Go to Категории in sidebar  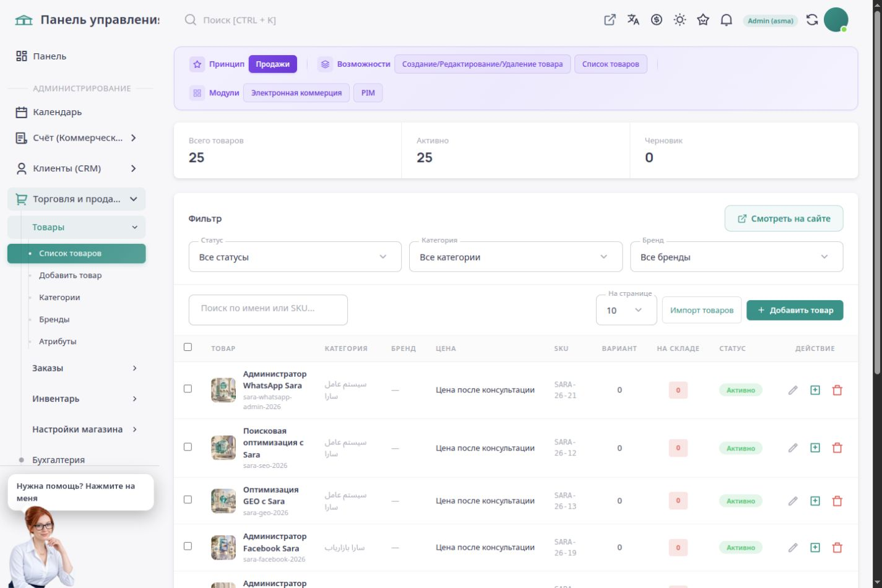pyautogui.click(x=59, y=297)
